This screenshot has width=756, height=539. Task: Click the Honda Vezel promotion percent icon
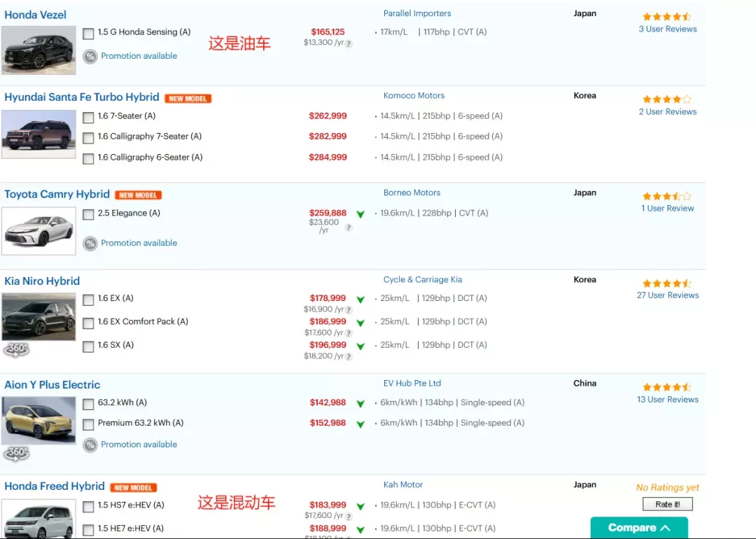(90, 57)
